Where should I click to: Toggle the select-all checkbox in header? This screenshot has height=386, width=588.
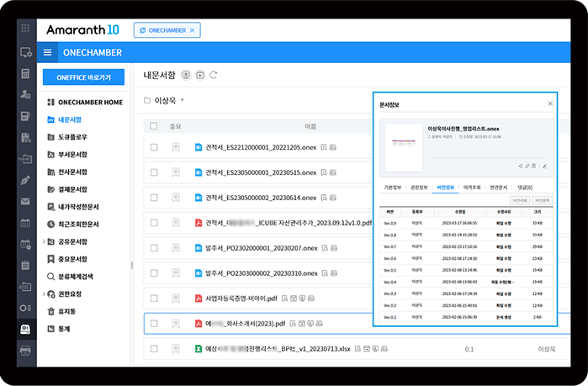(153, 126)
